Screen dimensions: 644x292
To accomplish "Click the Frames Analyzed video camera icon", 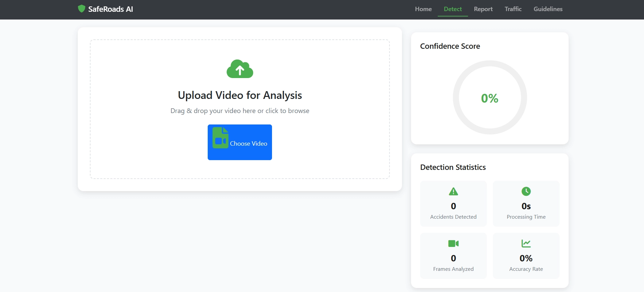I will click(x=453, y=244).
